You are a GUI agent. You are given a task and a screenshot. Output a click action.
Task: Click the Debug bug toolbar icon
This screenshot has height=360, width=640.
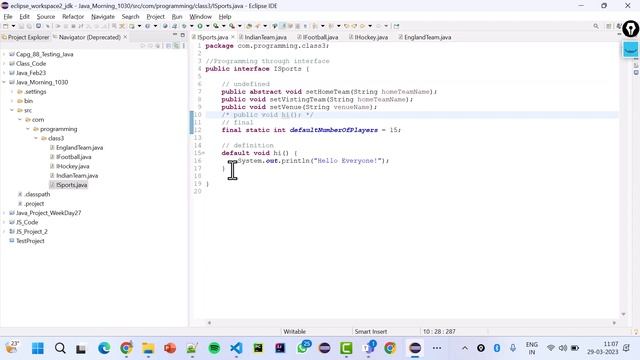pos(184,26)
